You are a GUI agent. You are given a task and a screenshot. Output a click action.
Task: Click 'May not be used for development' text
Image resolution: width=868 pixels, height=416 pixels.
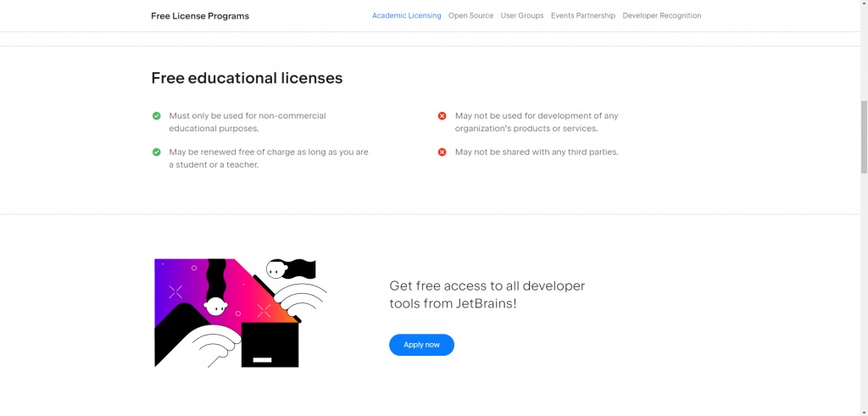point(537,122)
